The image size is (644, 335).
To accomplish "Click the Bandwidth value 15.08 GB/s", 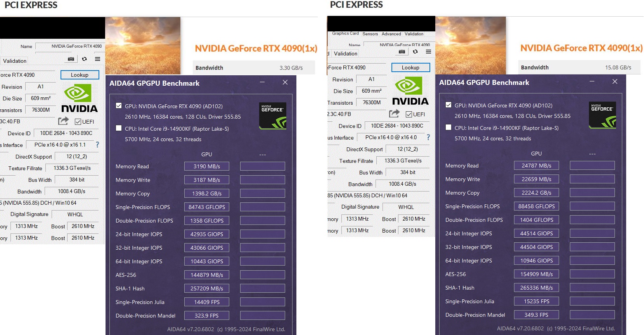I will tap(618, 67).
